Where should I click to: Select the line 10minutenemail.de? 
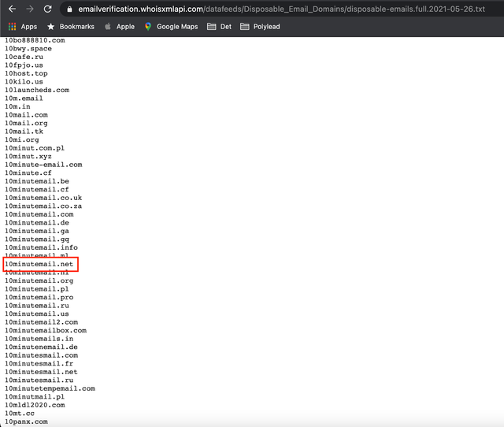coord(41,347)
